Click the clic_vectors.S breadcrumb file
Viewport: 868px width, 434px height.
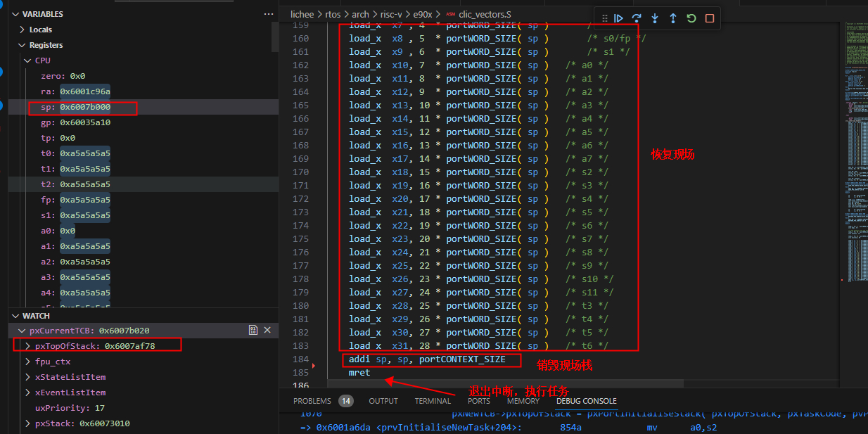[484, 14]
